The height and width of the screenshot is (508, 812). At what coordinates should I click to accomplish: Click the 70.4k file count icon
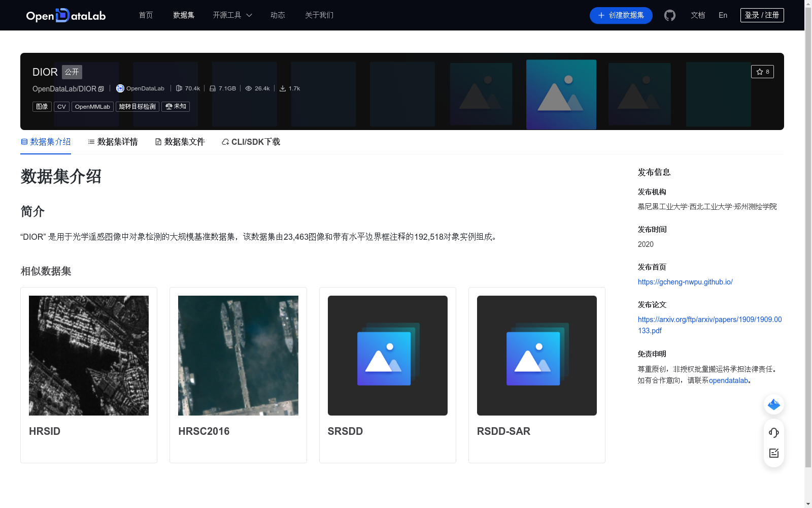click(x=179, y=88)
